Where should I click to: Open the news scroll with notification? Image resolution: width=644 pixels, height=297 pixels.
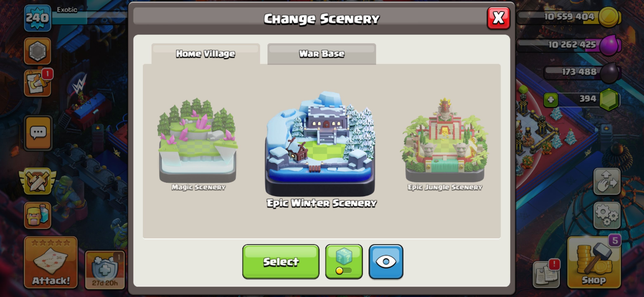point(546,274)
